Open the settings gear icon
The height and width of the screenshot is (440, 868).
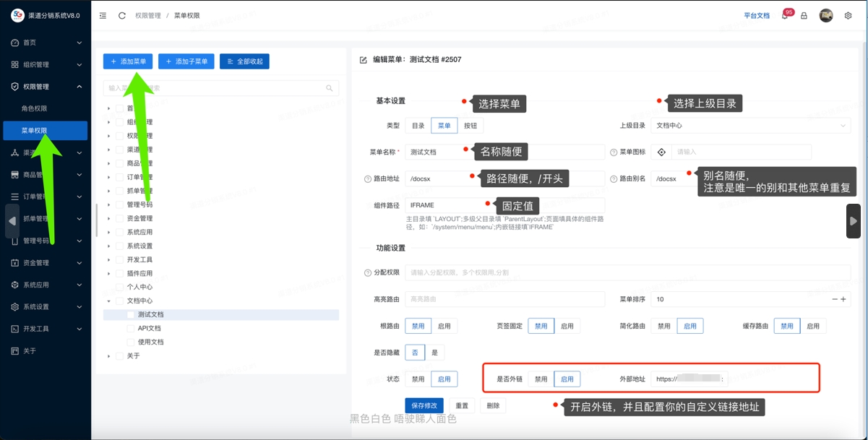click(848, 15)
